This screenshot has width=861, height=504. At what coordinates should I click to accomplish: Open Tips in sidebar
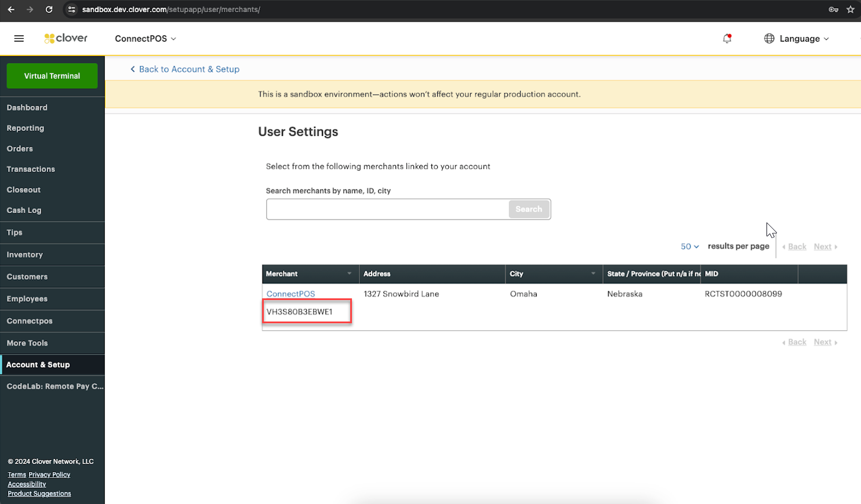click(x=52, y=232)
